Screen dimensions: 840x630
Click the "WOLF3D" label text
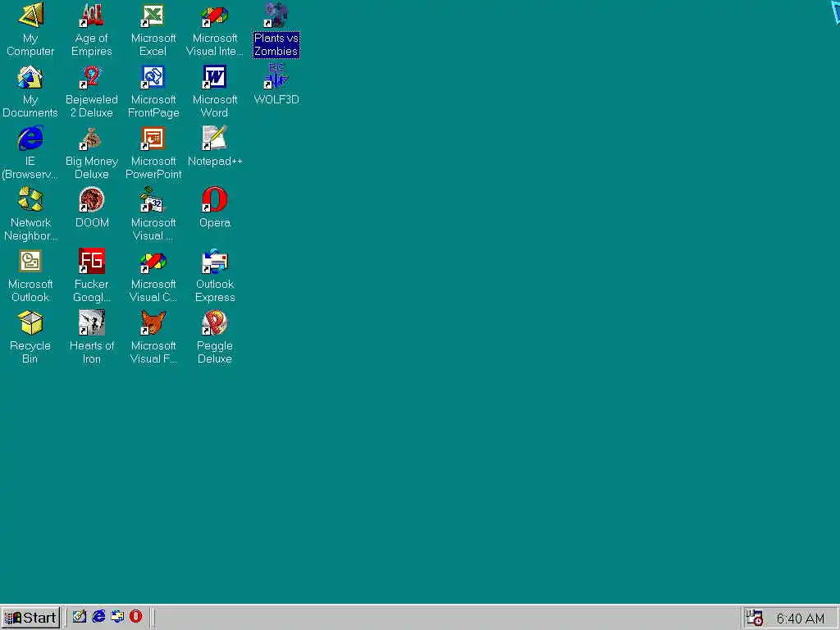[276, 99]
